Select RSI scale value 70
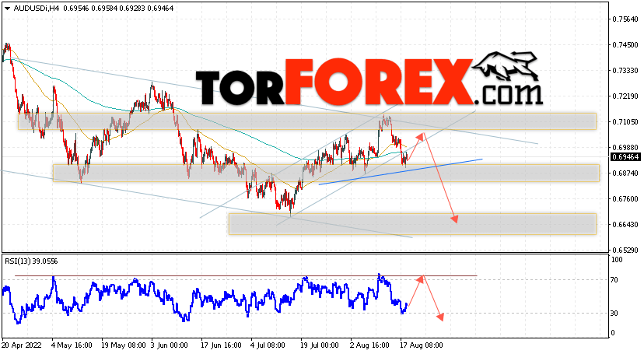 pos(614,280)
